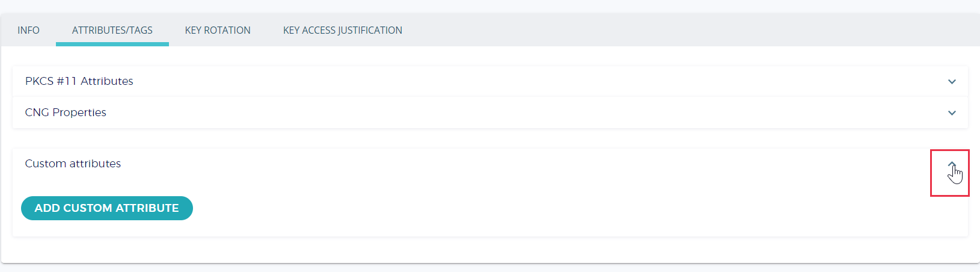The height and width of the screenshot is (272, 980).
Task: Select the ATTRIBUTES/TAGS tab
Action: point(112,30)
